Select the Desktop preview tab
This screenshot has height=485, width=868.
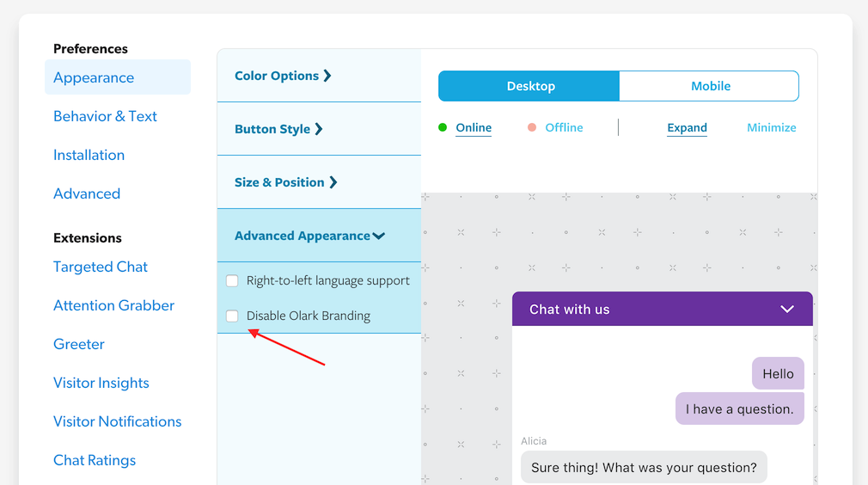tap(530, 86)
